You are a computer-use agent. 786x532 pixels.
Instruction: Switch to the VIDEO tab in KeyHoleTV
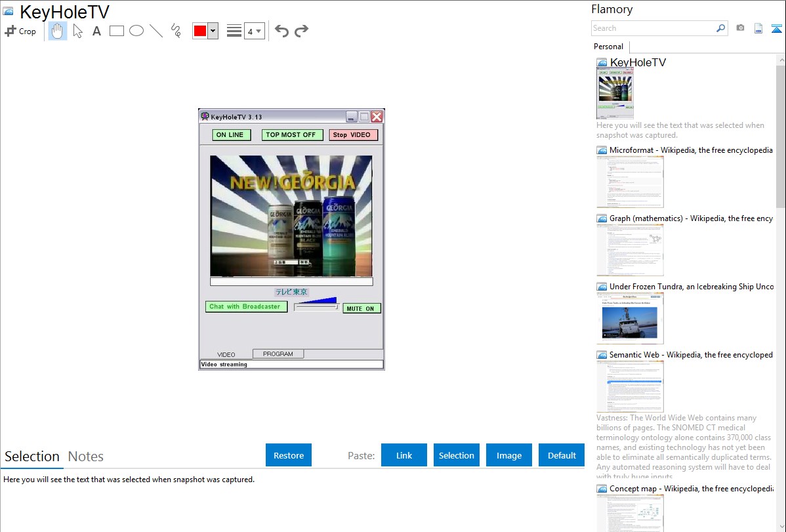click(x=226, y=354)
